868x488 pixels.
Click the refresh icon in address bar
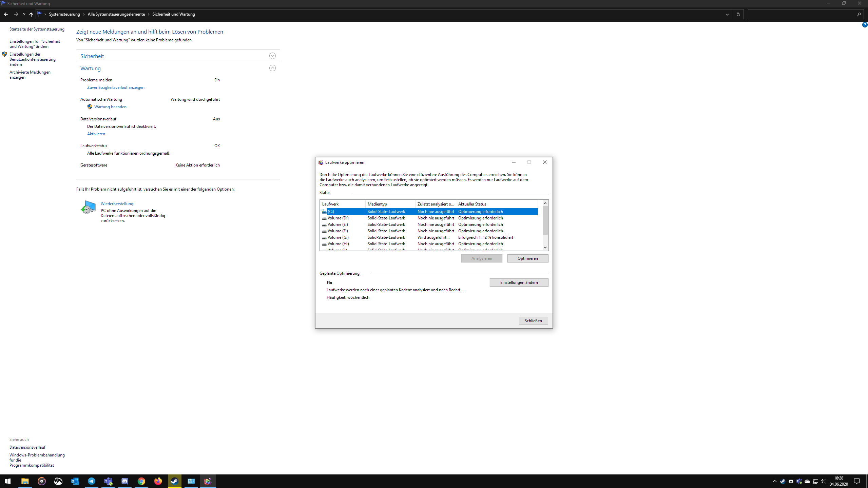click(738, 14)
